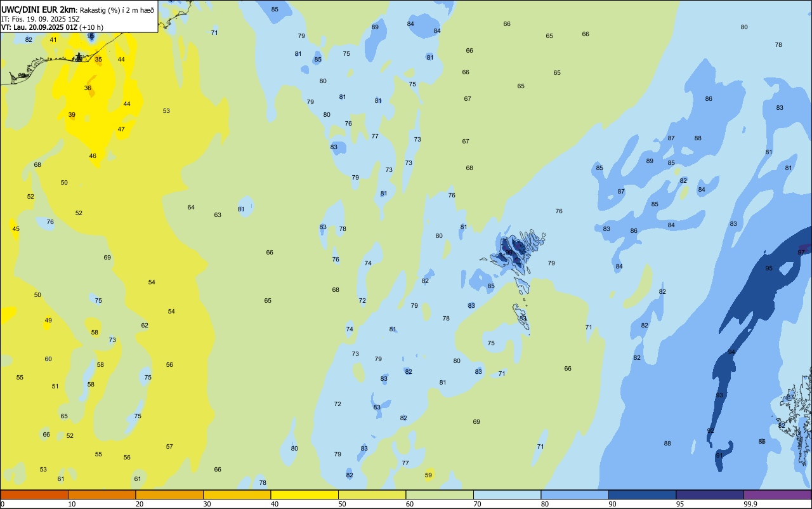Select the bright yellow 40–50 legend swatch
Screen dimensions: 812x509
pos(304,494)
